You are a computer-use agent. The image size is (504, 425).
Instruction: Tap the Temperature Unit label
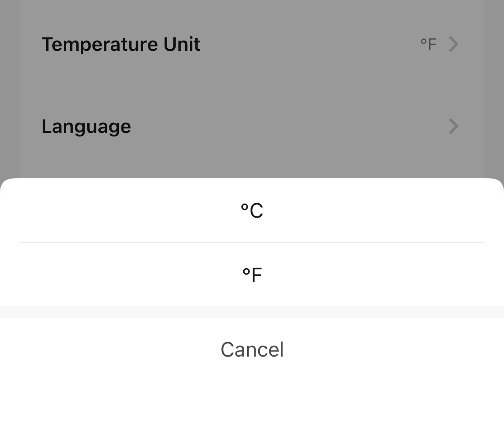point(121,44)
